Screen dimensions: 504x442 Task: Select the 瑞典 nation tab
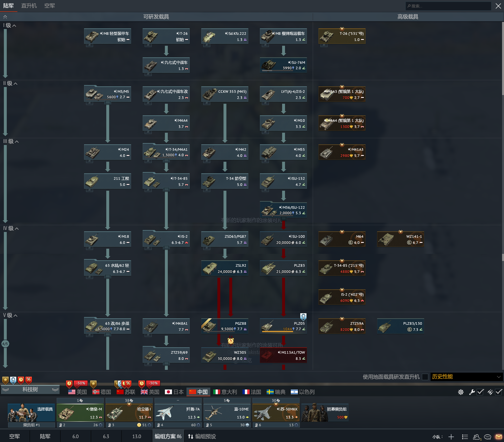click(276, 392)
